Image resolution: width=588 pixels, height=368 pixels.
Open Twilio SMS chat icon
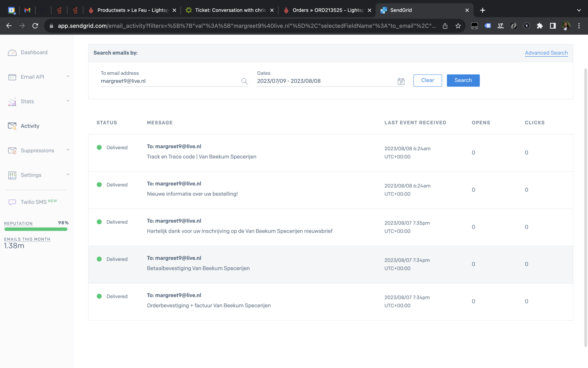(12, 202)
